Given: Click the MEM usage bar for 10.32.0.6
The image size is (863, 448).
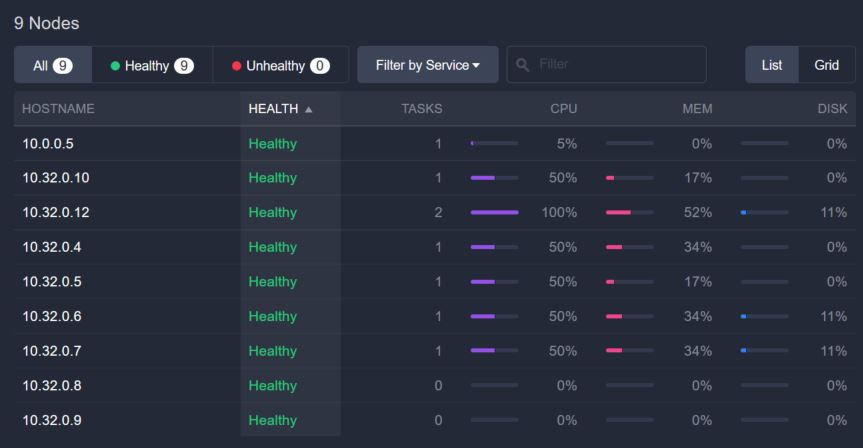Looking at the screenshot, I should (629, 316).
